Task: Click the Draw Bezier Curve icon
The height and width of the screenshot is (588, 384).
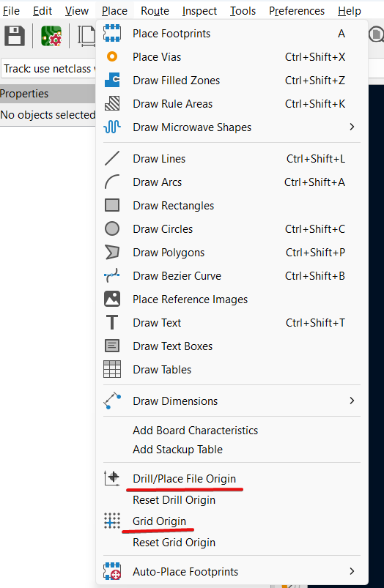Action: [x=112, y=275]
